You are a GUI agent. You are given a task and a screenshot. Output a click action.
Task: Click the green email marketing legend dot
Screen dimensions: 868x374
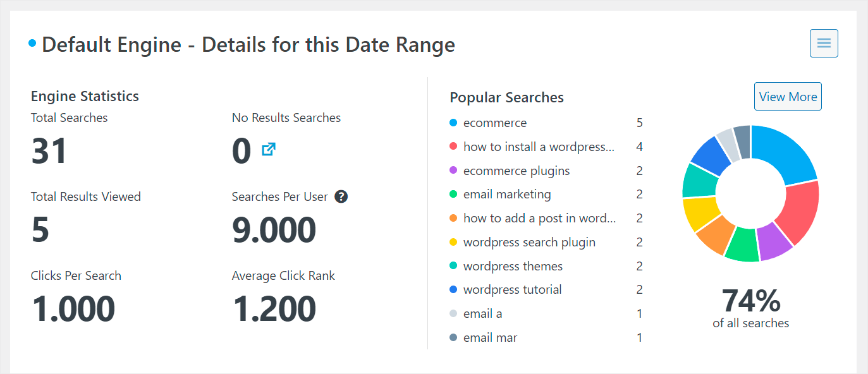453,195
